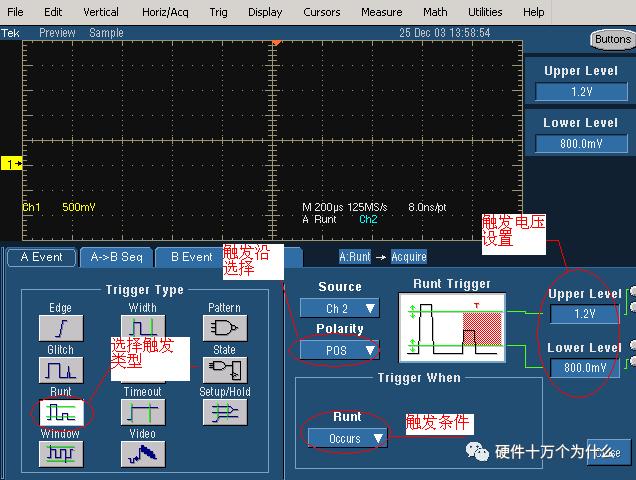Select the Setup/Hold trigger icon
The width and height of the screenshot is (636, 480).
click(x=225, y=412)
